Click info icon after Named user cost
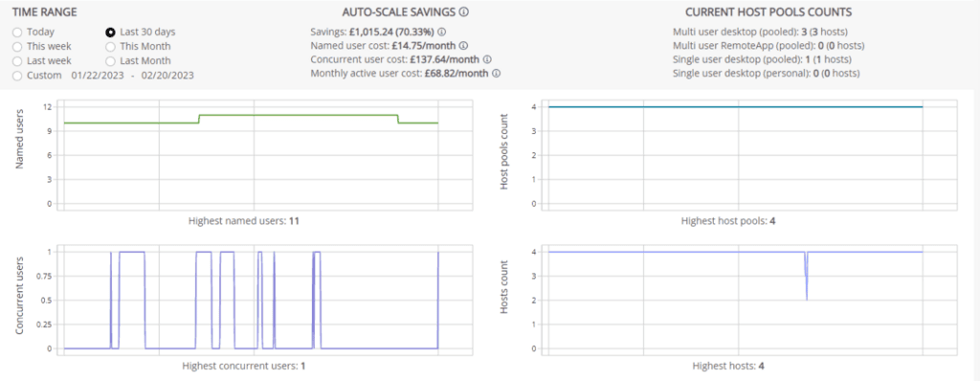This screenshot has height=381, width=980. [464, 46]
